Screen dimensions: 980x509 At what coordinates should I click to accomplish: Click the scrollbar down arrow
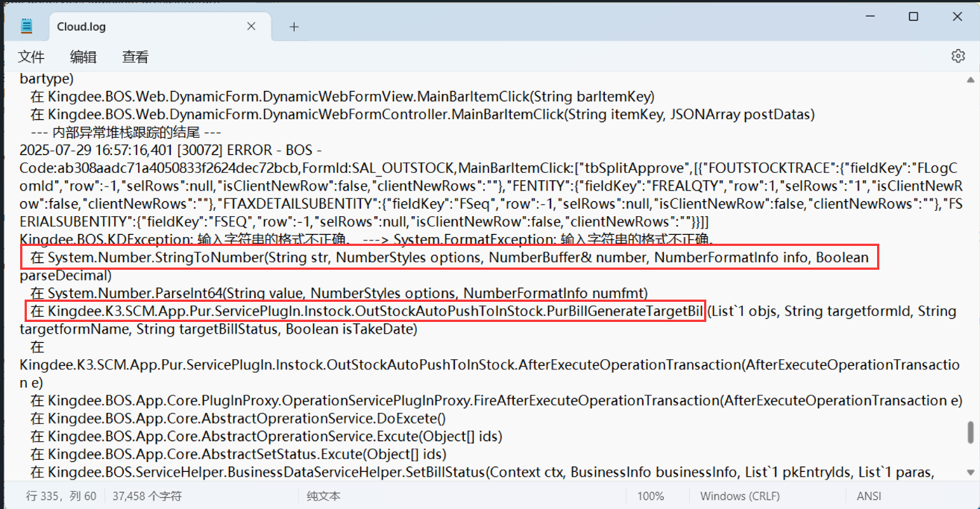click(970, 473)
